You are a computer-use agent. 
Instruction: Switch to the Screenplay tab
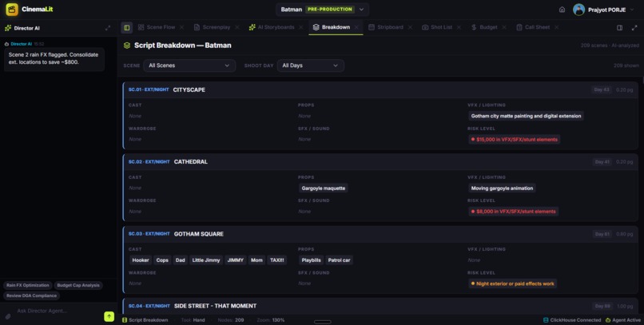[217, 27]
